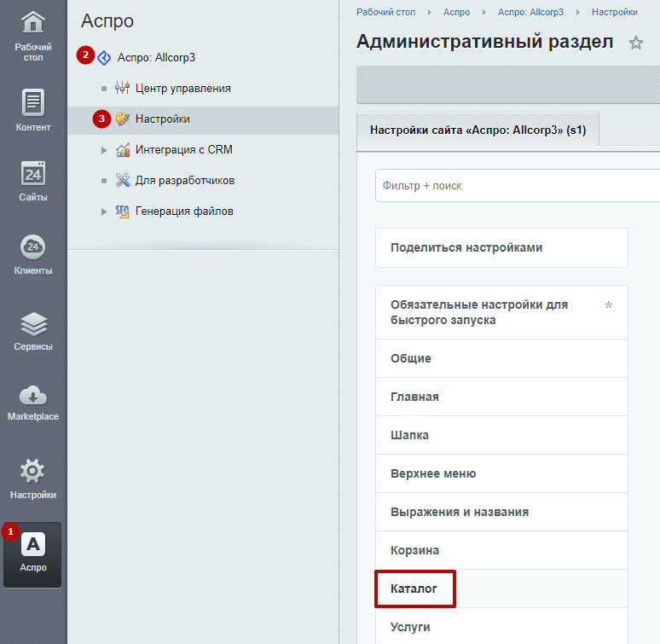The height and width of the screenshot is (644, 660).
Task: Click the arrow after Рабочий стол breadcrumb
Action: [429, 13]
